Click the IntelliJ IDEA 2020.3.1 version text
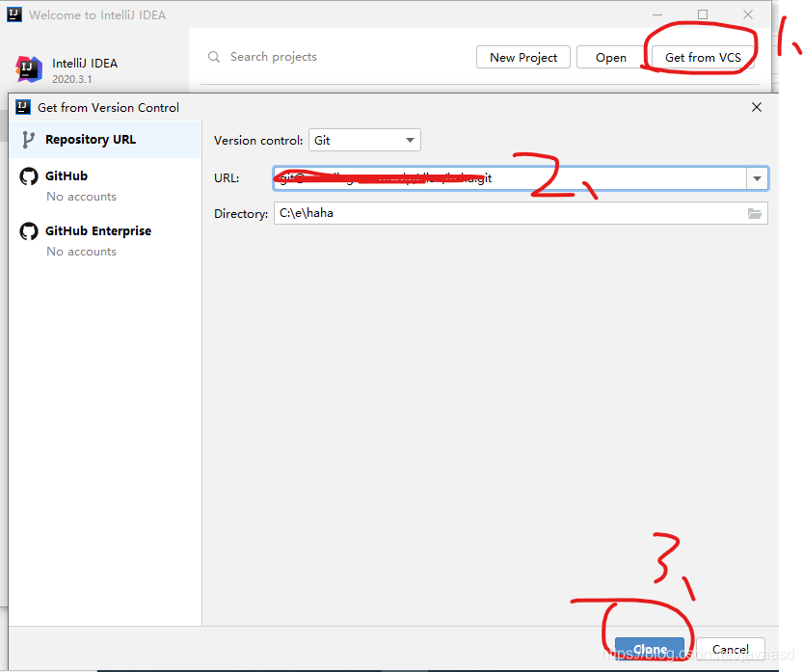 click(71, 79)
